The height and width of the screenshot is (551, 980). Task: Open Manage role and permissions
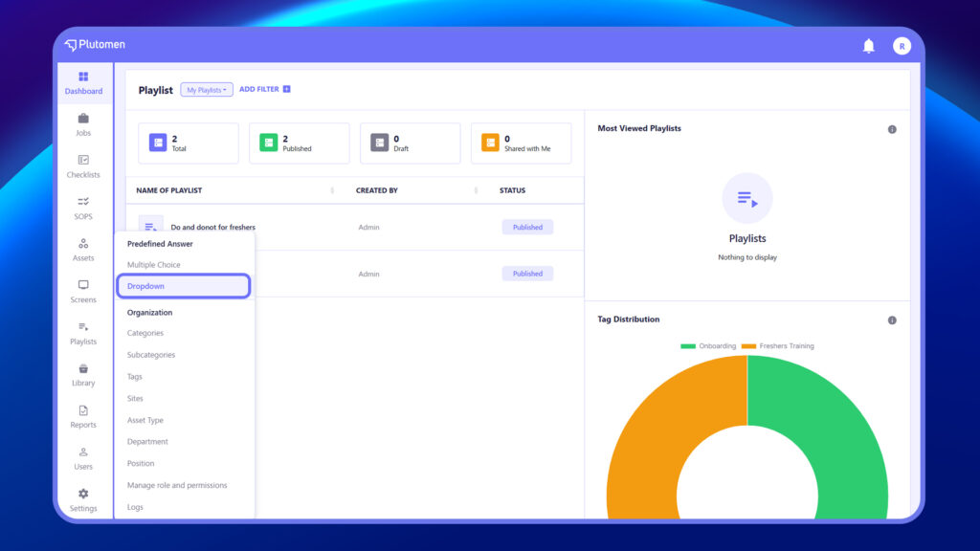(x=177, y=485)
